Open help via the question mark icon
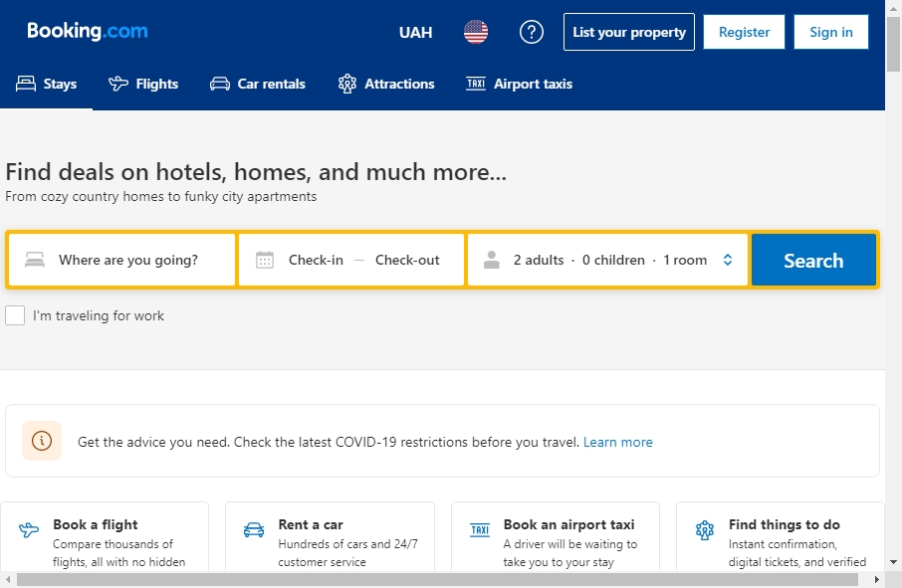Viewport: 902px width, 588px height. [x=531, y=32]
